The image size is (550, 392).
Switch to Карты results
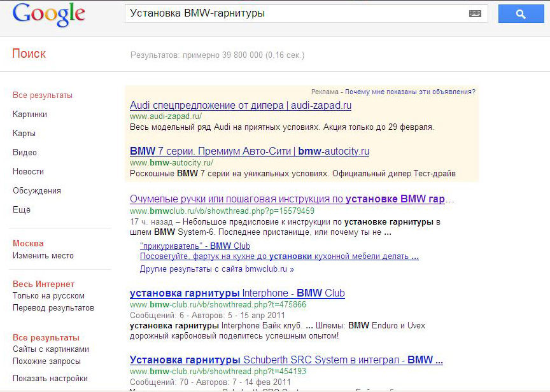coord(24,134)
